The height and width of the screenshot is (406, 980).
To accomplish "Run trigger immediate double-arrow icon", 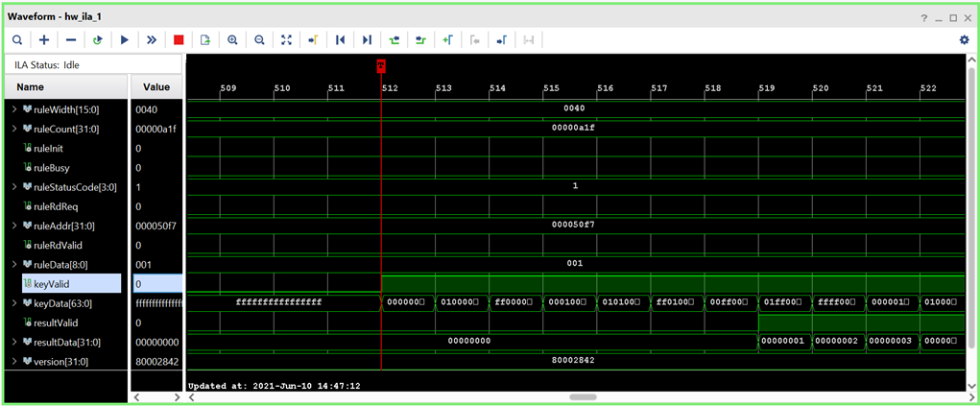I will [x=152, y=40].
